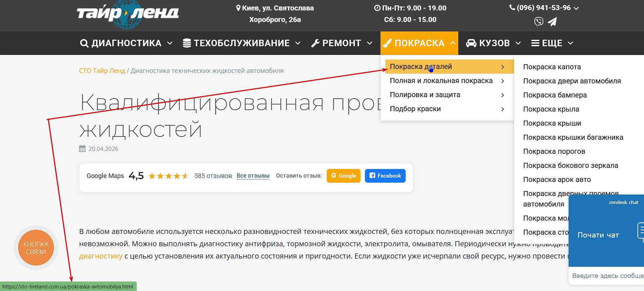Open Все отзывы link
Image resolution: width=644 pixels, height=291 pixels.
click(253, 176)
